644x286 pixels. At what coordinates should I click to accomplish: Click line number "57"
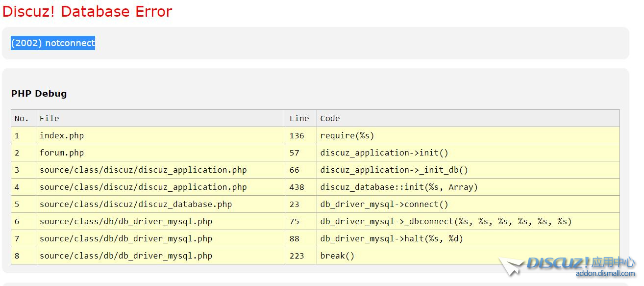(301, 153)
